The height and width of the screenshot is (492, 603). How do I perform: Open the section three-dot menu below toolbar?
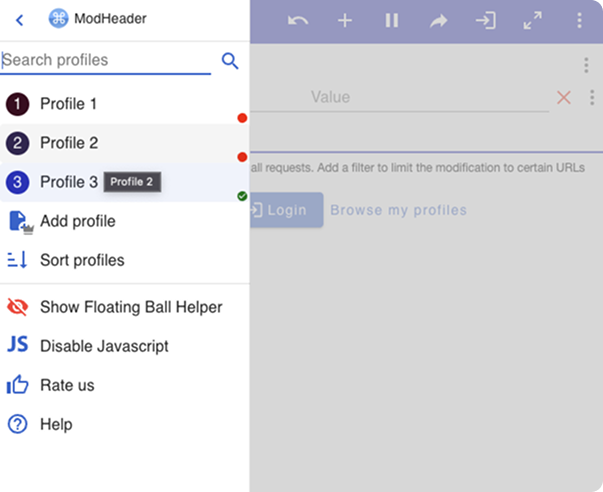point(586,65)
